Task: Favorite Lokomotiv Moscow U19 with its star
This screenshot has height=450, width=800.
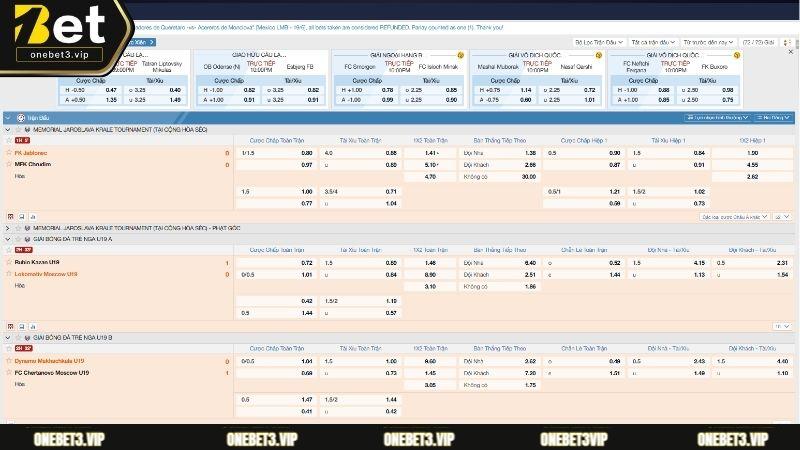Action: [x=9, y=274]
